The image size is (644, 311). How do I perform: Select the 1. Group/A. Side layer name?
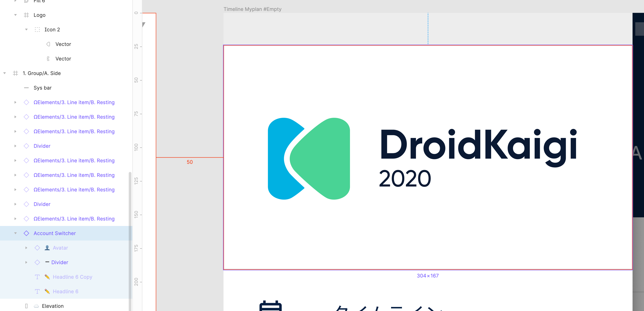42,73
